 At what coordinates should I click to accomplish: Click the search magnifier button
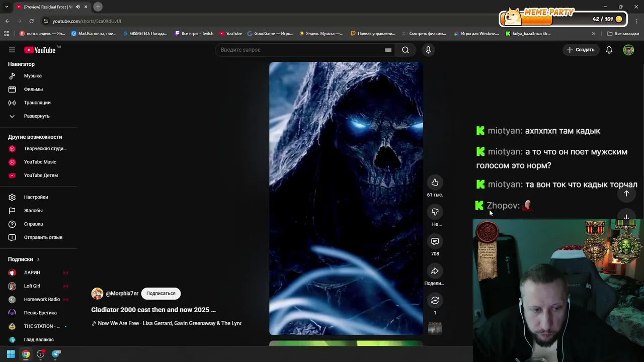tap(406, 50)
